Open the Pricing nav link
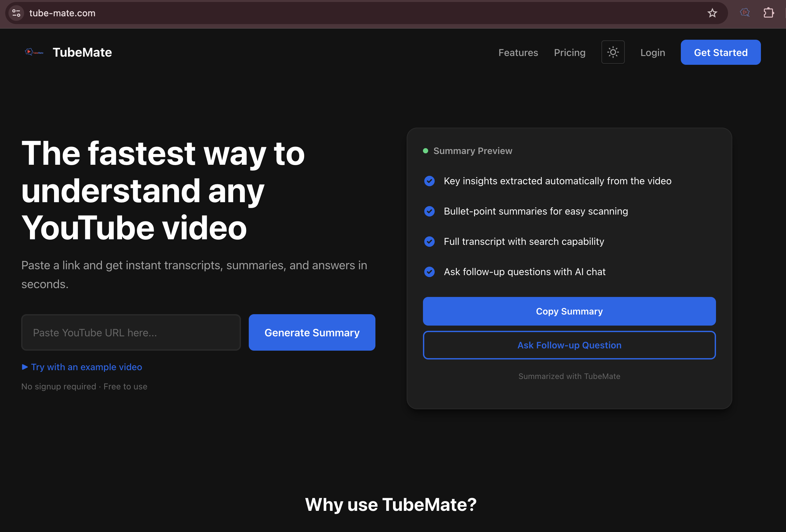Image resolution: width=786 pixels, height=532 pixels. point(569,52)
